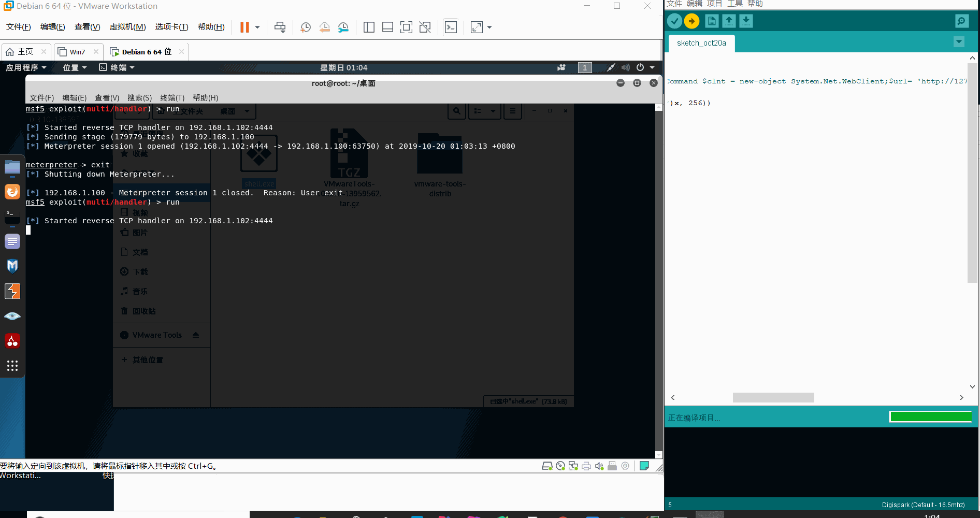Click the printer device status icon

pos(586,466)
